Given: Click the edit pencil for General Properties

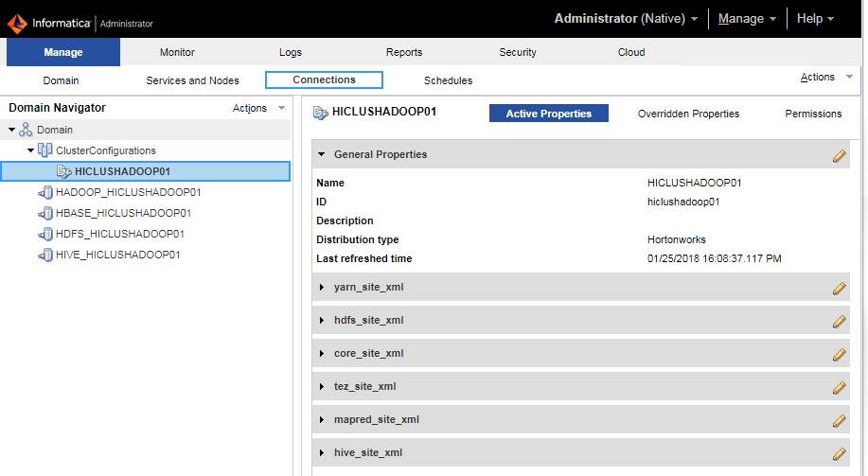Looking at the screenshot, I should click(839, 155).
